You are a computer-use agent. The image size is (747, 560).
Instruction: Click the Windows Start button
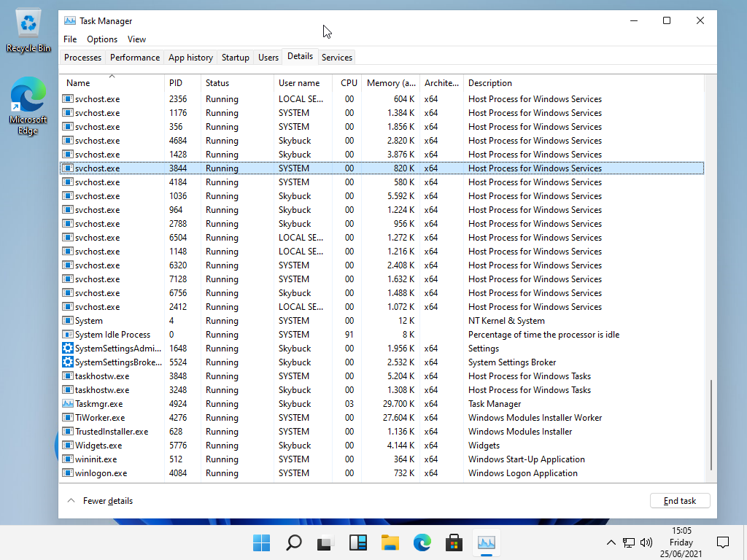pyautogui.click(x=261, y=542)
